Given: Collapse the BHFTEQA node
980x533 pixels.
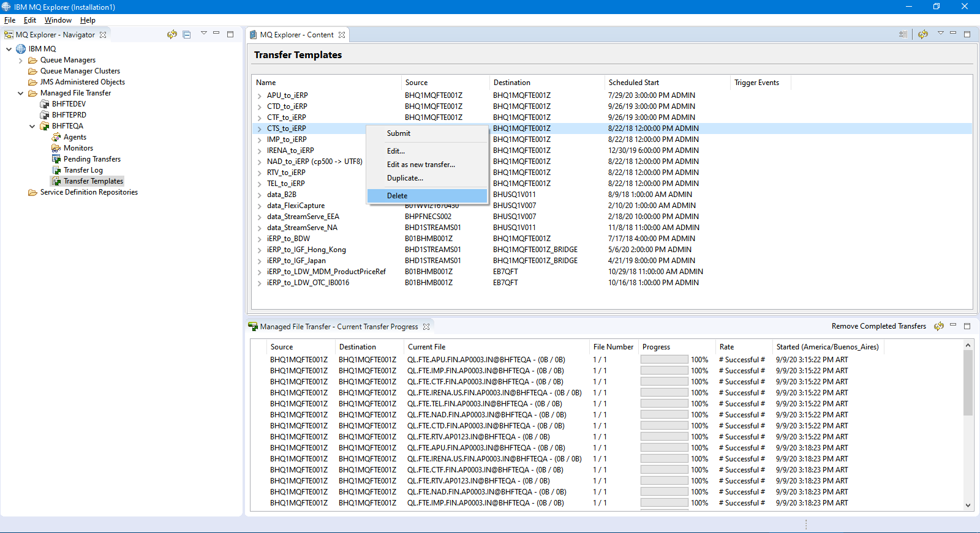Looking at the screenshot, I should point(32,126).
